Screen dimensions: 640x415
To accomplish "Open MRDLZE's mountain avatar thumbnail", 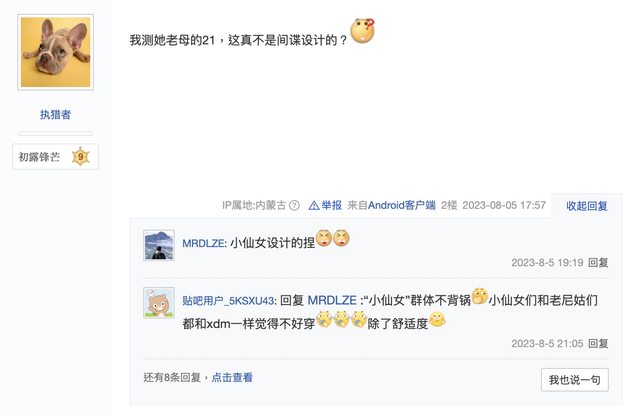I will [x=159, y=245].
